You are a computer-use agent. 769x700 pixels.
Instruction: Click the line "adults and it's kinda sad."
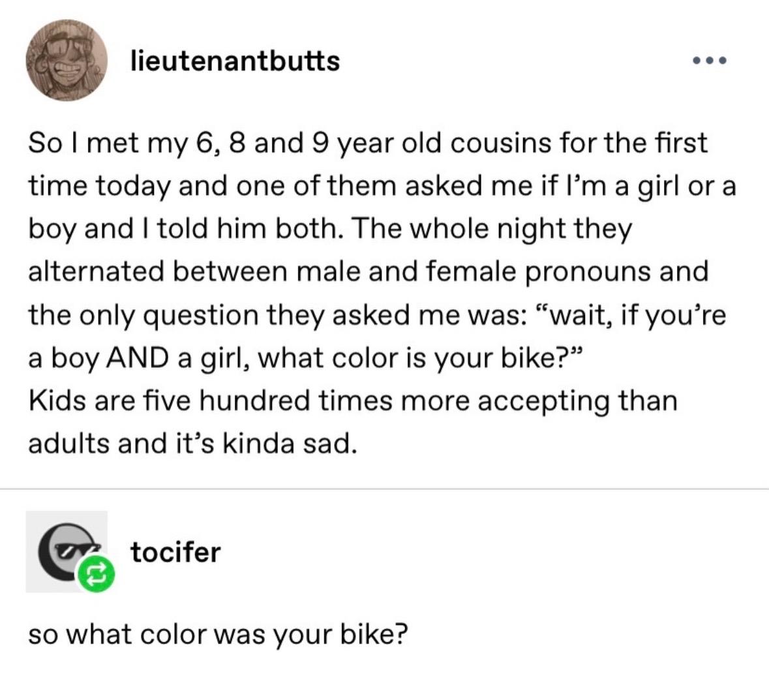point(192,443)
